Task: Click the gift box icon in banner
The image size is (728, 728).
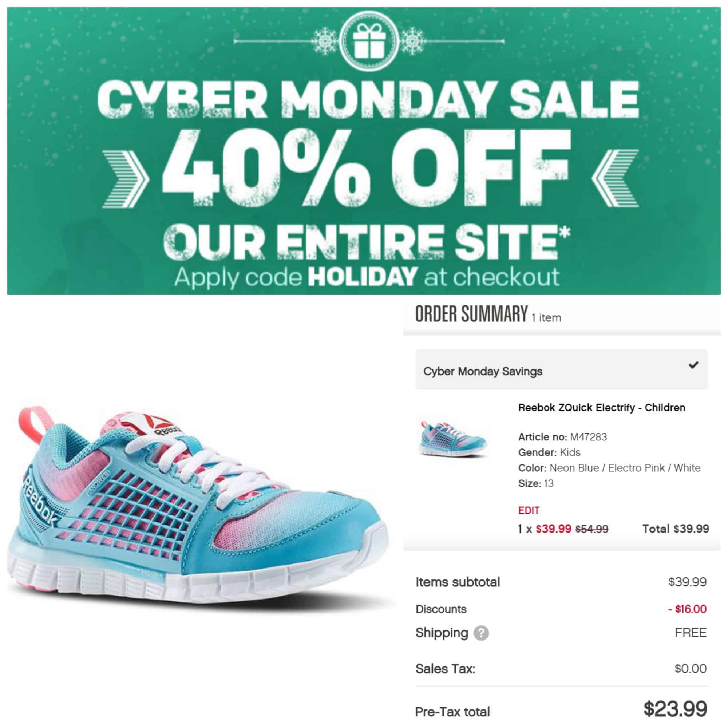Action: coord(368,41)
